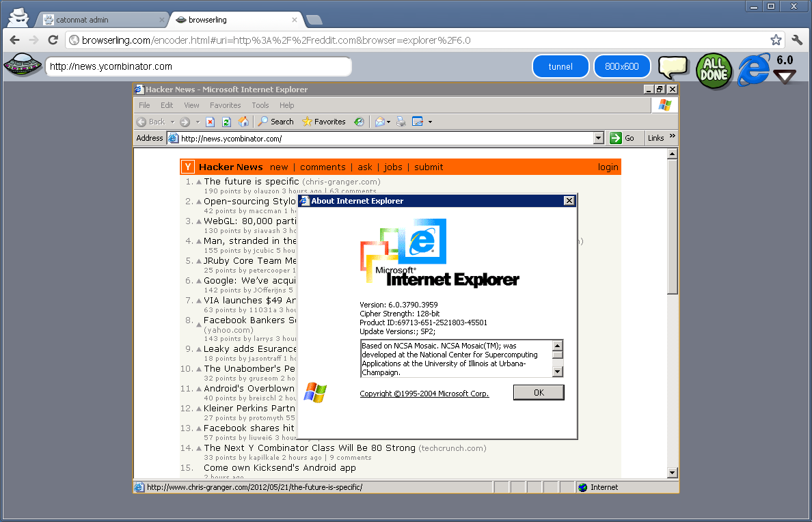Click the blue tunnel button
Screen dimensions: 812x522
tap(560, 66)
